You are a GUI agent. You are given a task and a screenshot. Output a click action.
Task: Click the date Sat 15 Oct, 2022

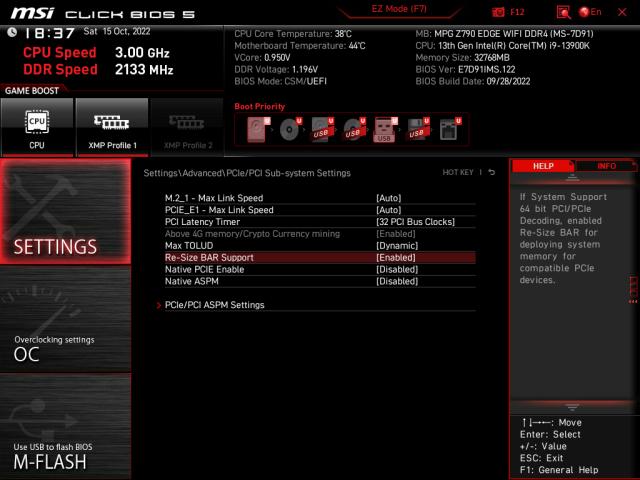pyautogui.click(x=117, y=31)
